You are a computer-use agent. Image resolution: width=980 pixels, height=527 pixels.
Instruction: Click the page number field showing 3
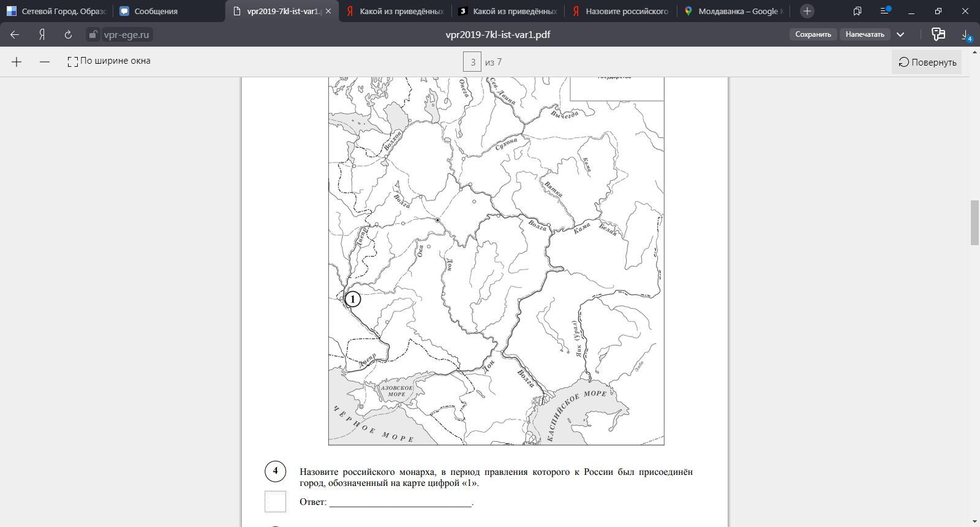point(472,62)
